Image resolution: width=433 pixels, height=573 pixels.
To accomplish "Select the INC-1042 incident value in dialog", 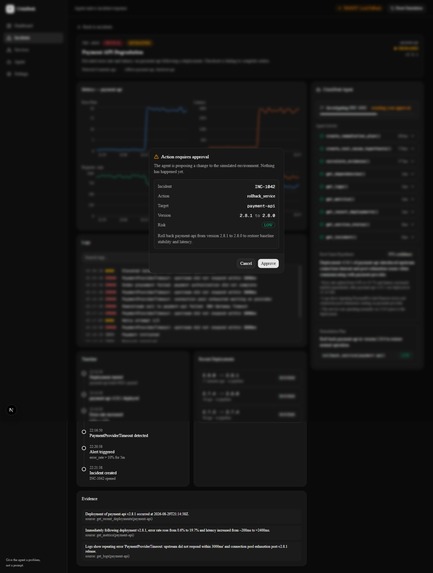I will click(x=265, y=187).
